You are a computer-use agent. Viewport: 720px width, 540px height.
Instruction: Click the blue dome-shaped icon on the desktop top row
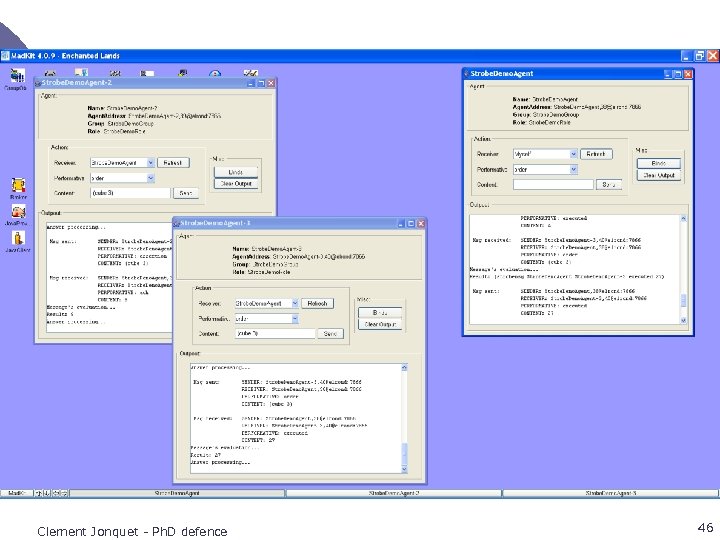click(215, 73)
